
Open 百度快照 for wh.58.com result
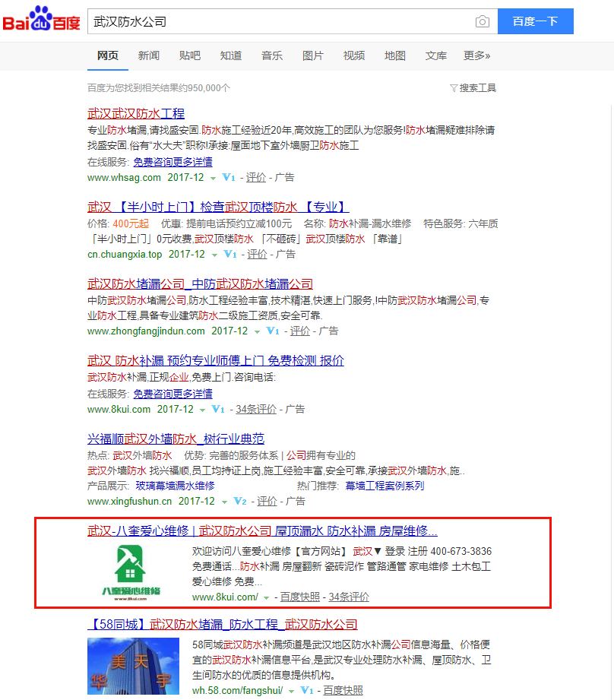click(x=343, y=691)
